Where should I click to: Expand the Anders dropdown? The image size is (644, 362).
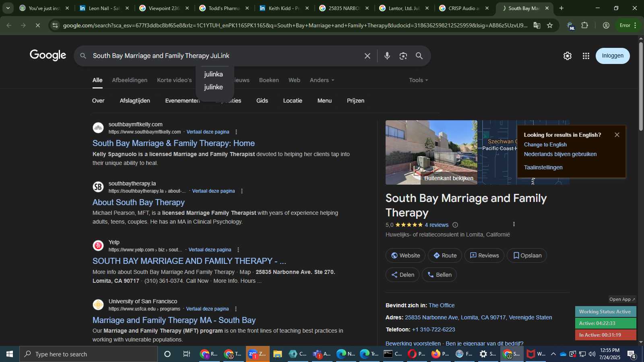[x=322, y=80]
